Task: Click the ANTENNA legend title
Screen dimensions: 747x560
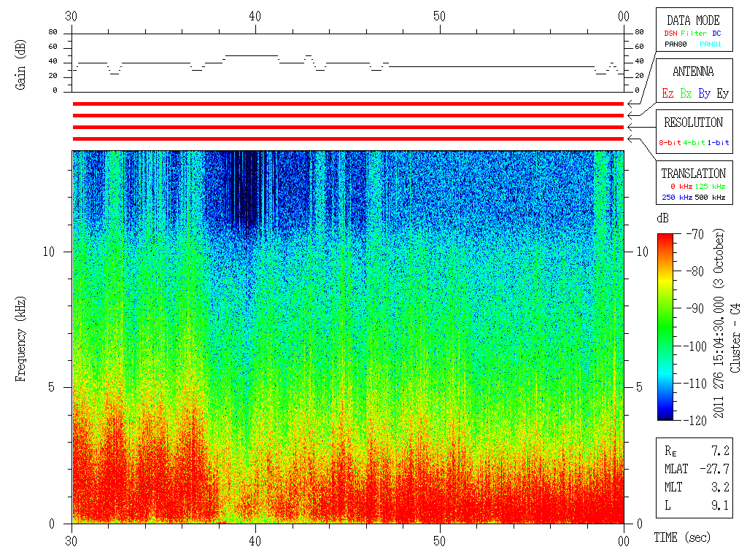Action: click(x=693, y=71)
